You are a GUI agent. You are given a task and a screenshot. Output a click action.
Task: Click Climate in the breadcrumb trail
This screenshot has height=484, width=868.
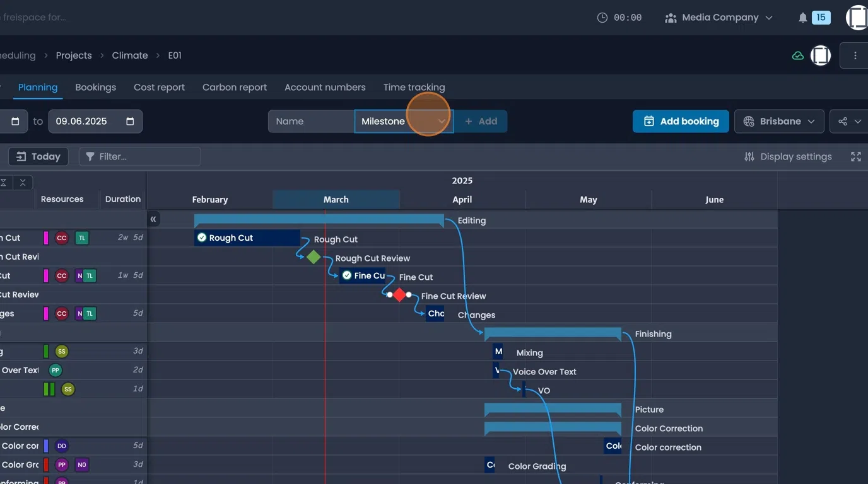tap(129, 55)
